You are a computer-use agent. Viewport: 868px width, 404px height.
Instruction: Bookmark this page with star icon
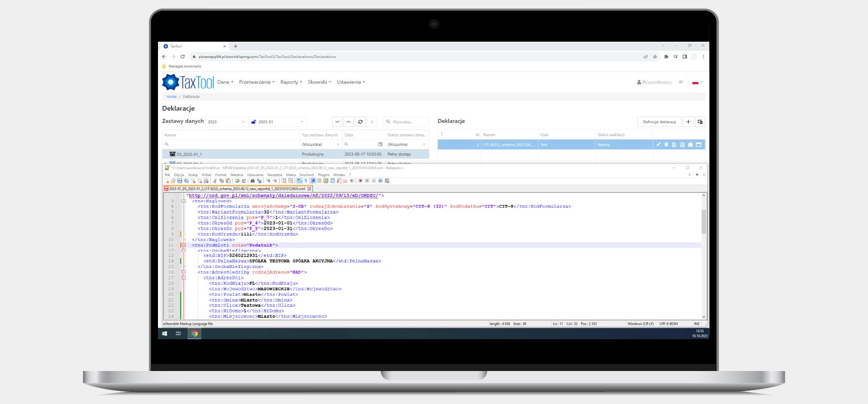655,57
